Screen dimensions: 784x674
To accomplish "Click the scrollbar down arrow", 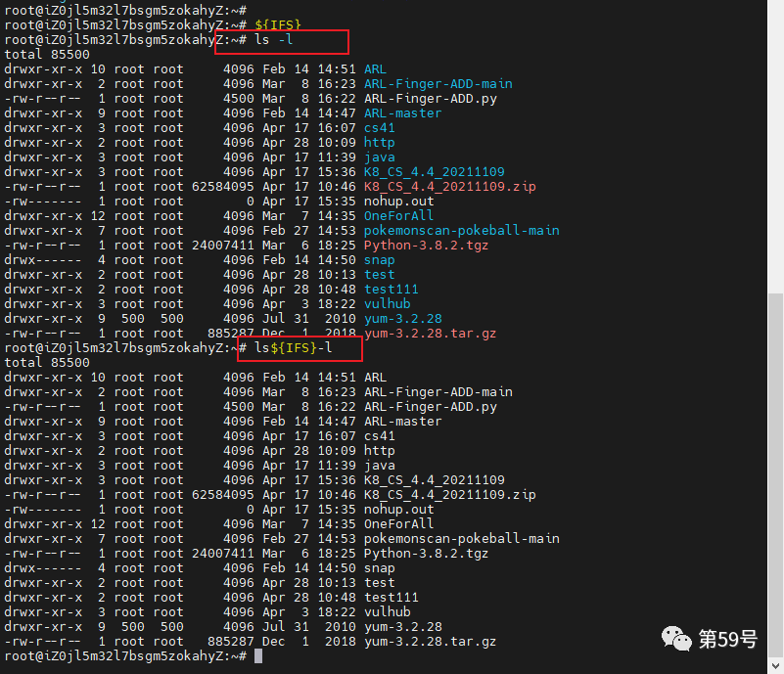I will tap(775, 665).
